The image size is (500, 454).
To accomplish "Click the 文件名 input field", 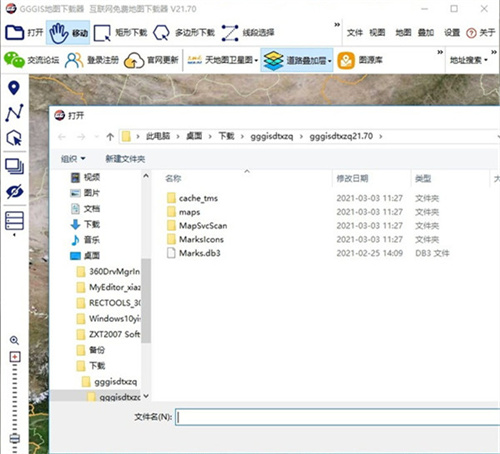I will click(337, 417).
